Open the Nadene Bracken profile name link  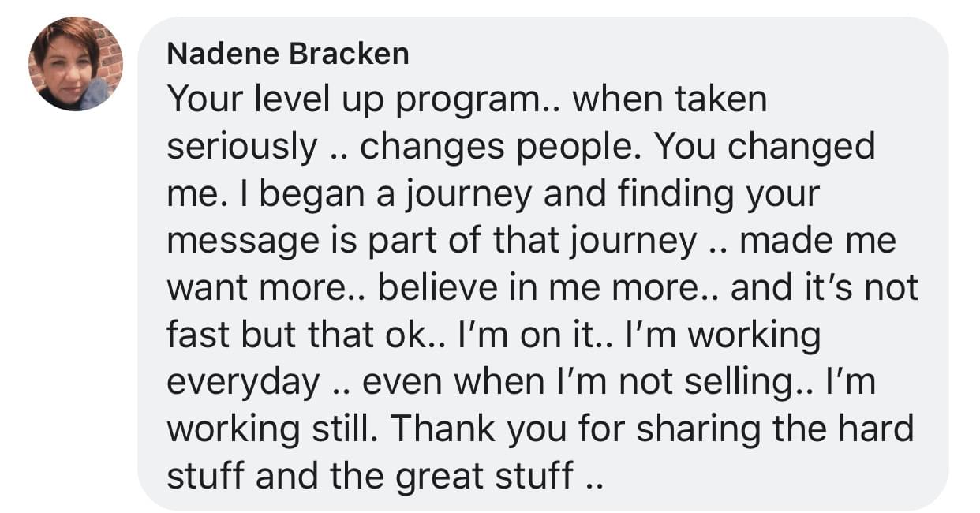click(288, 54)
